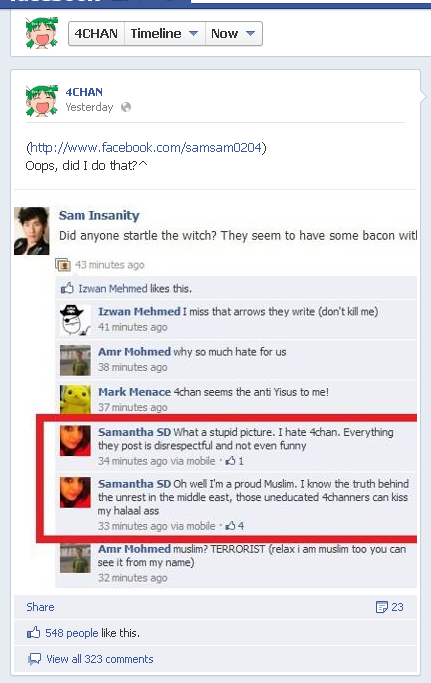Open the comment bubble icon beside View all comments
The image size is (431, 683).
point(34,659)
